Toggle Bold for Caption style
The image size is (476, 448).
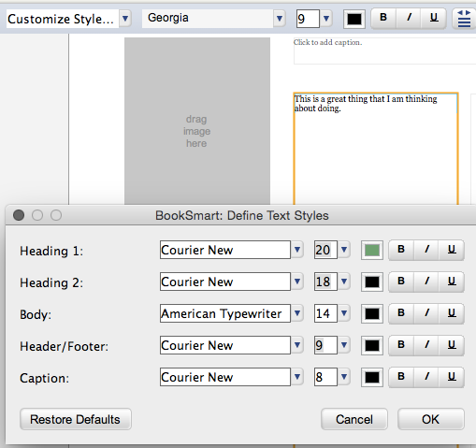401,377
